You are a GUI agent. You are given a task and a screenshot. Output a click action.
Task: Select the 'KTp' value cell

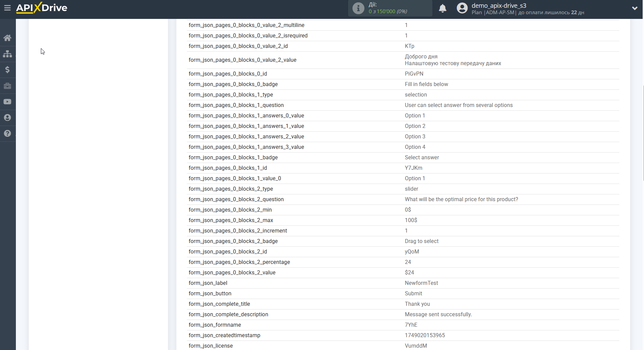pos(410,46)
